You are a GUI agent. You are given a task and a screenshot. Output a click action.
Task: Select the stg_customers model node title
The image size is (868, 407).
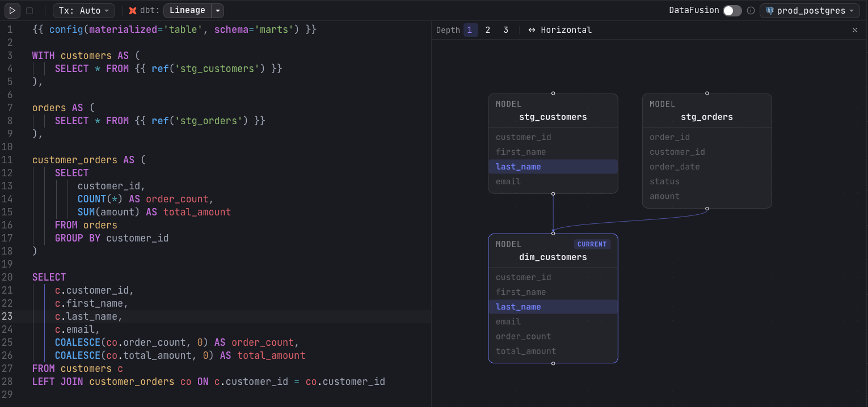[553, 117]
